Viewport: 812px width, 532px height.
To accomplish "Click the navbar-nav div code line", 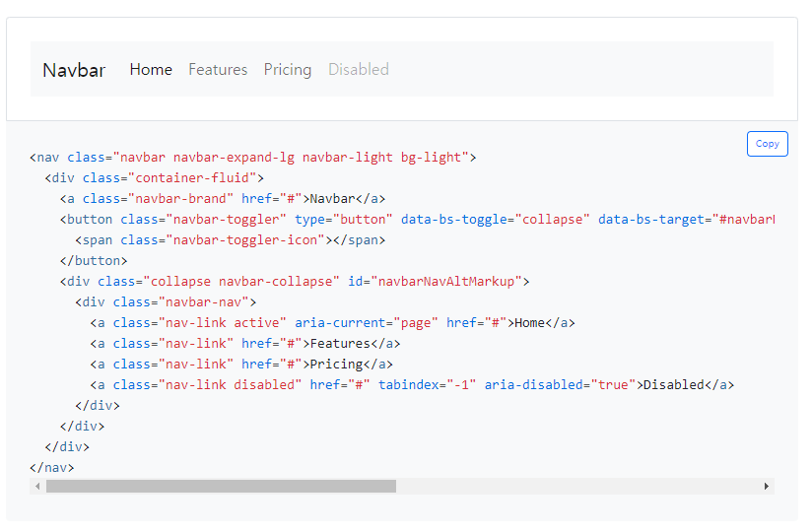I will point(166,302).
